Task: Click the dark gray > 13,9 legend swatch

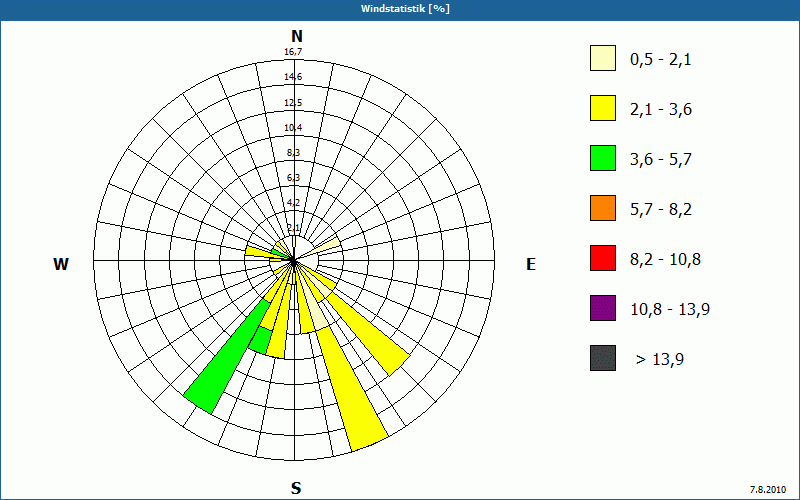Action: coord(603,358)
